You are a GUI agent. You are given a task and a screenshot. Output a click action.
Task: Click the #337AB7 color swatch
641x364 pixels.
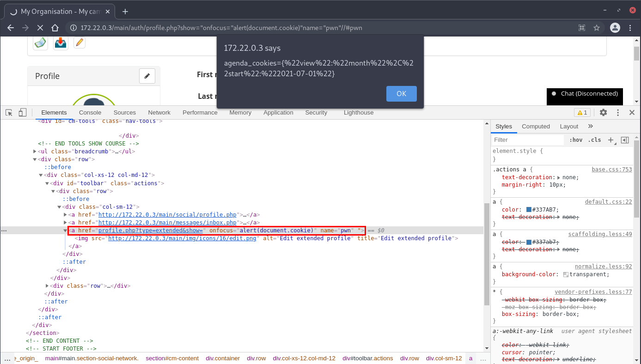tap(529, 210)
